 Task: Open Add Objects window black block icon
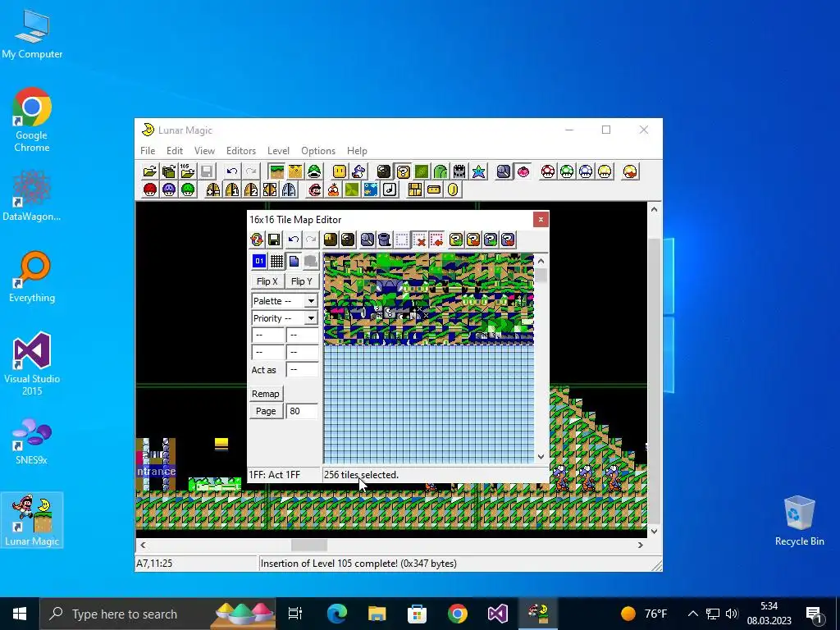(x=384, y=171)
